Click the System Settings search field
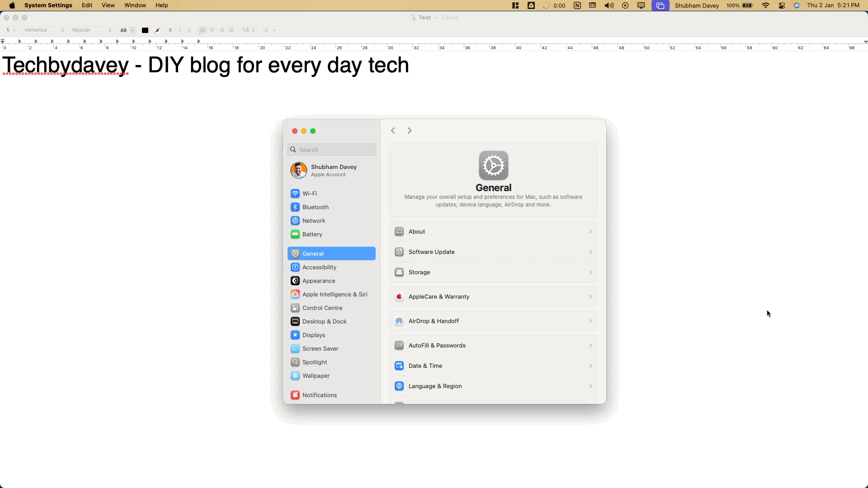868x488 pixels. click(332, 149)
